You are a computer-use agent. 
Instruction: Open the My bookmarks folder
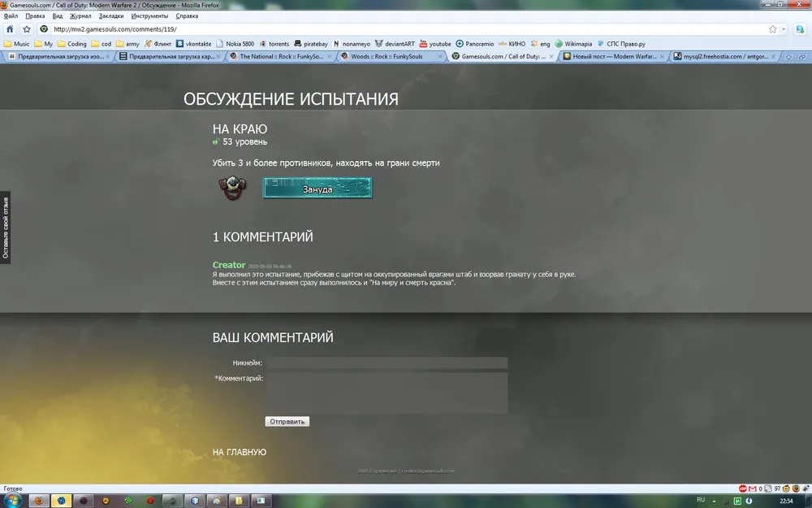point(44,44)
